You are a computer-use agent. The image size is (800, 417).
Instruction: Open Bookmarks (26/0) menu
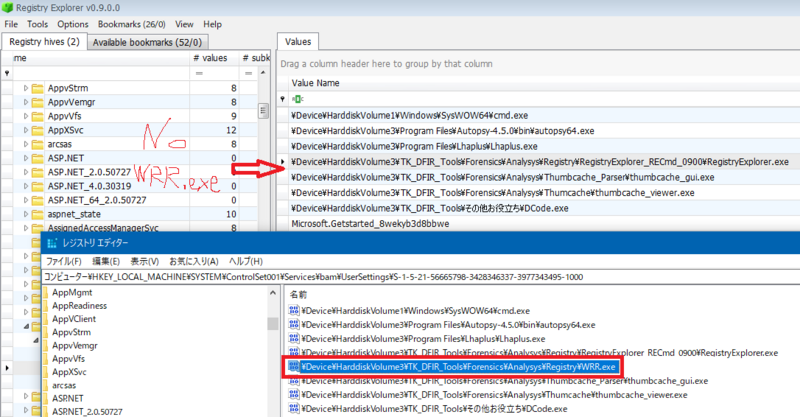[x=132, y=24]
